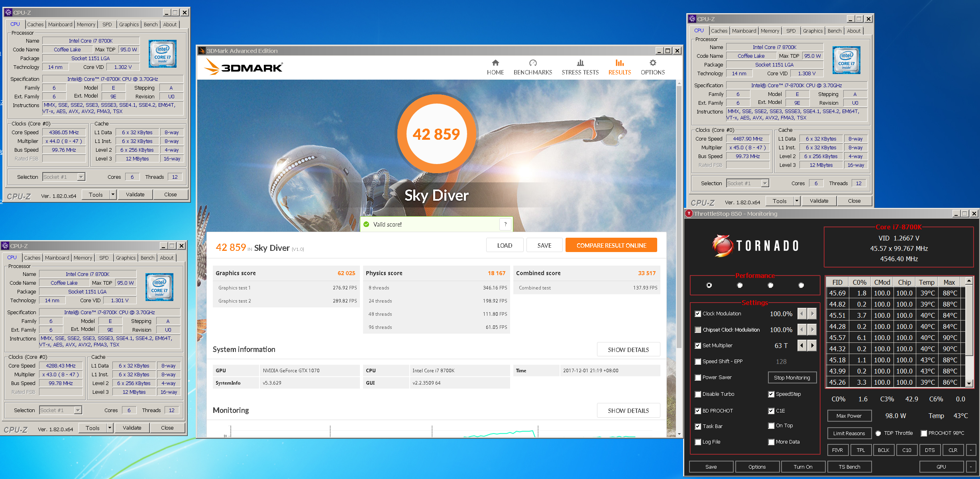Increase Clock Modulation with right arrow
Screen dimensions: 980x479
pyautogui.click(x=812, y=314)
